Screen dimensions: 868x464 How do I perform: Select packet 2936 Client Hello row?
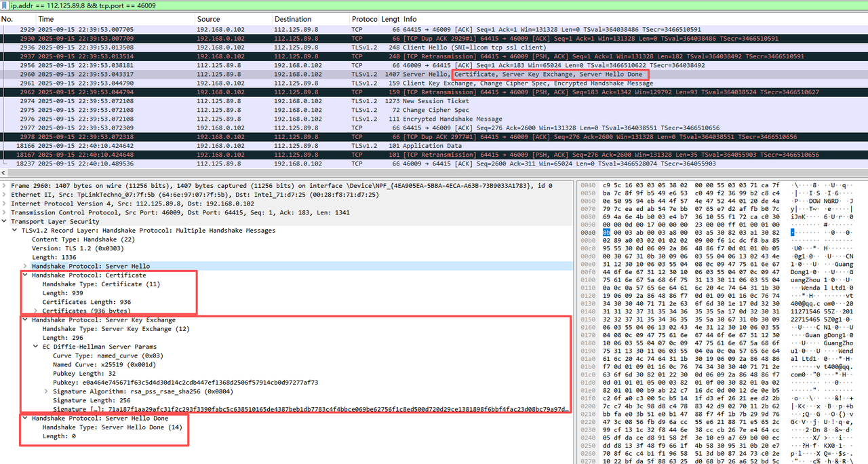(434, 47)
